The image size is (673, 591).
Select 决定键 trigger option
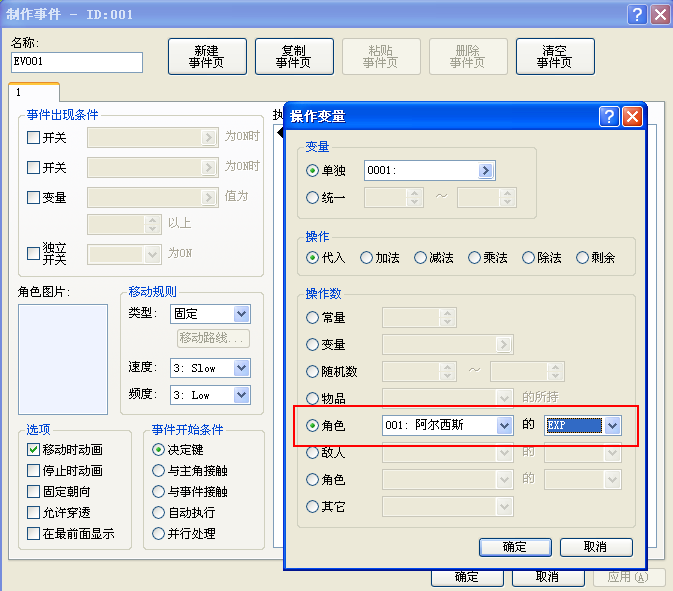[158, 449]
